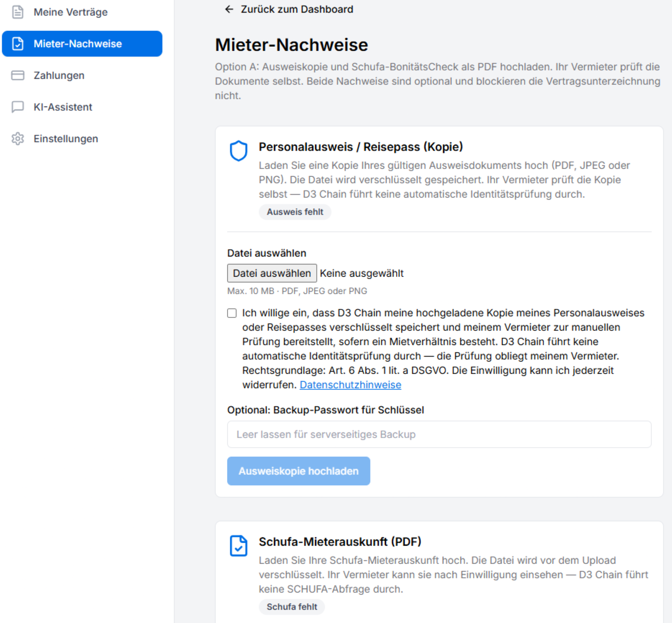Focus the Backup-Passwort input field
The image size is (672, 623).
coord(439,434)
